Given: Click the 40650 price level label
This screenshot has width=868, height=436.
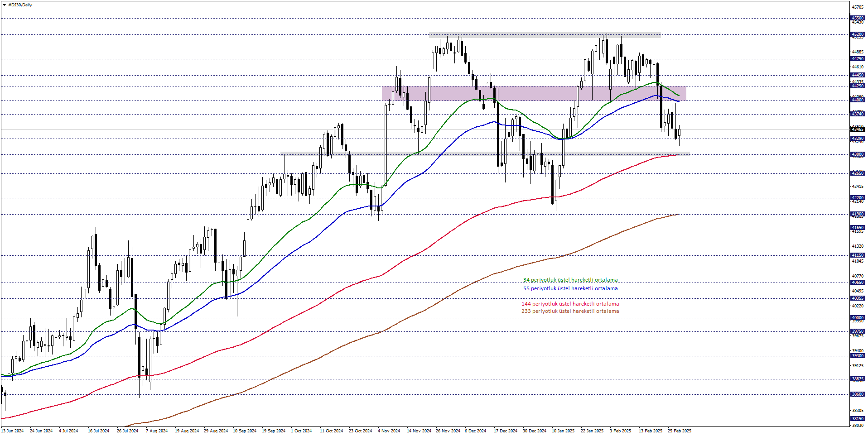Looking at the screenshot, I should pos(858,283).
